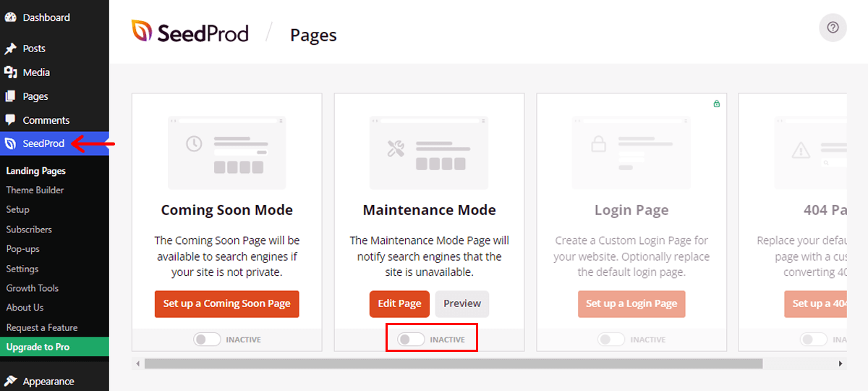
Task: Select Growth Tools submenu item
Action: click(x=33, y=288)
